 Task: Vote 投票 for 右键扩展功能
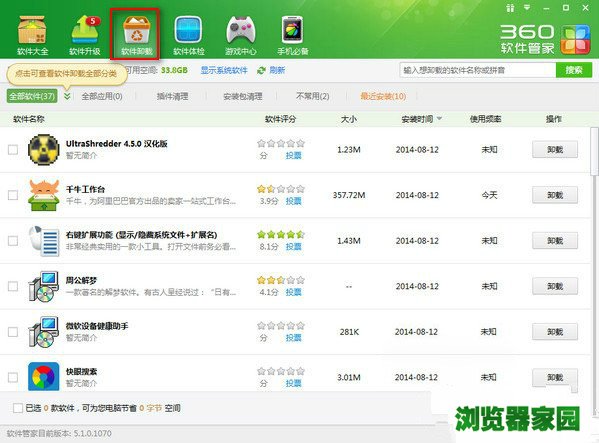(293, 247)
